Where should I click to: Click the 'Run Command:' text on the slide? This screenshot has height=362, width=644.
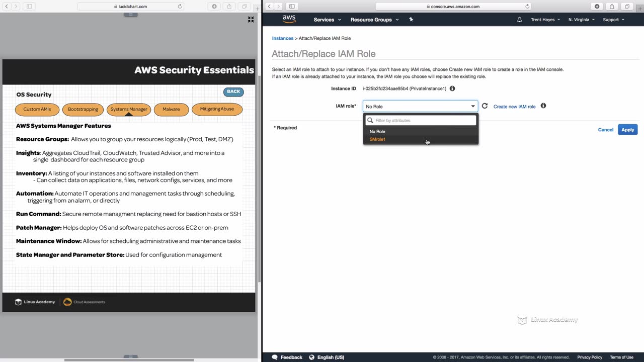(38, 214)
